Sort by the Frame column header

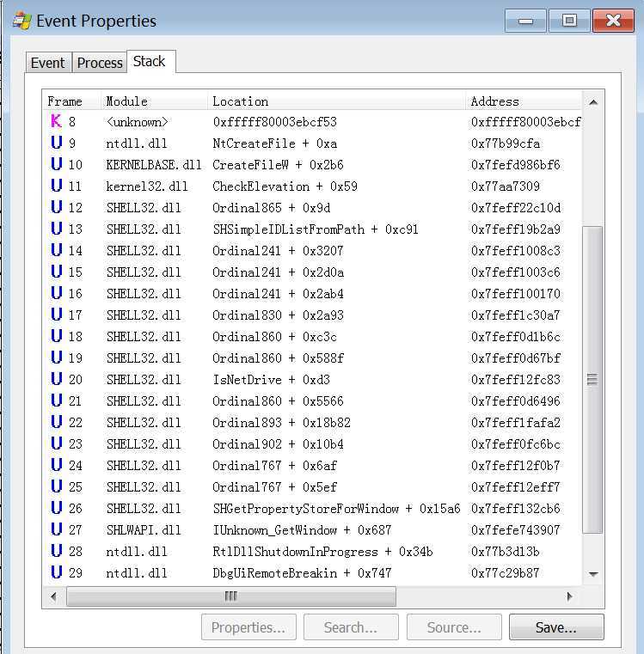[71, 101]
